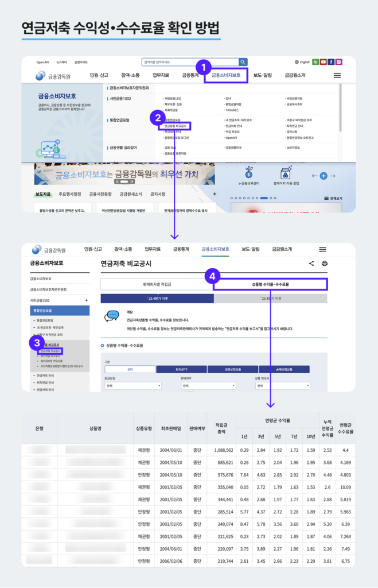
Task: Click the blue plus circle between the arrows
Action: (324, 176)
